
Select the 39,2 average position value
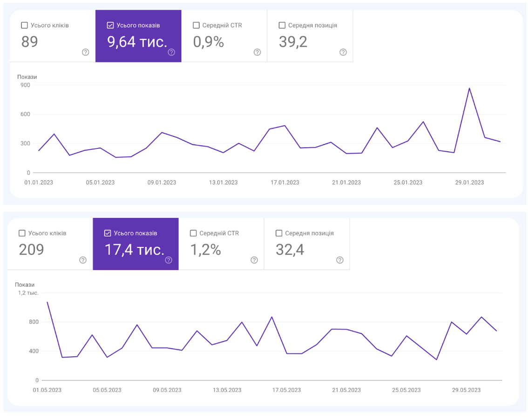pos(293,42)
